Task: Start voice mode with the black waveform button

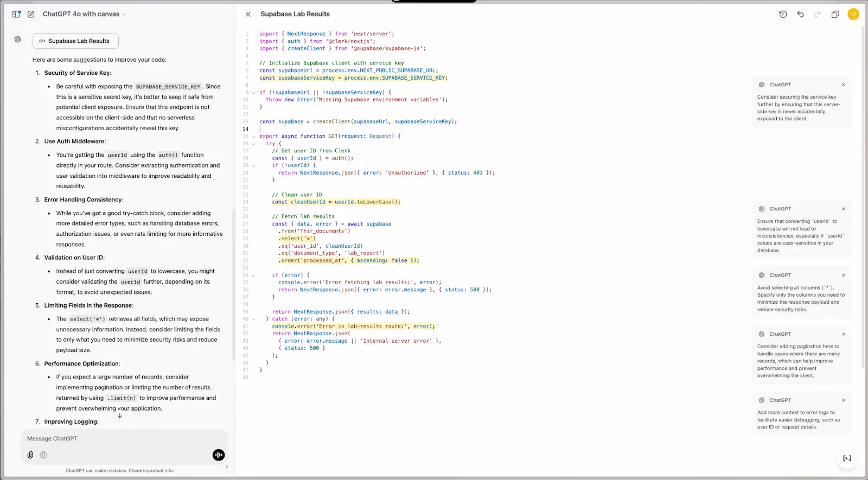Action: [x=219, y=455]
